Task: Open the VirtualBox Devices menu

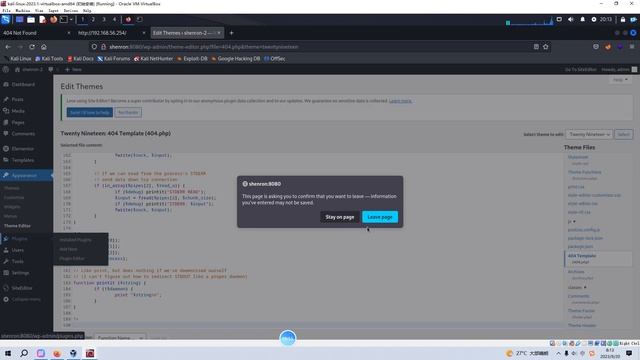Action: (70, 11)
